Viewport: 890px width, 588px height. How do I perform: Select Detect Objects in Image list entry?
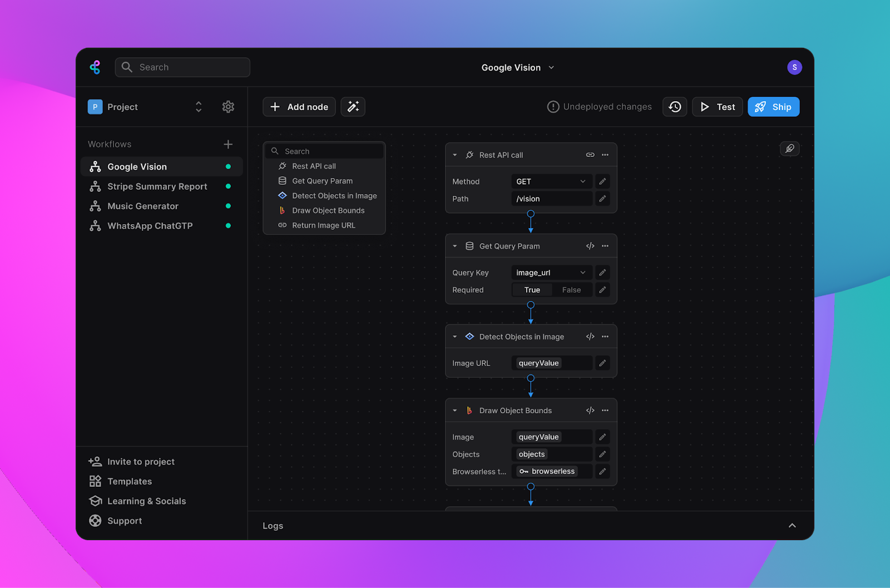324,196
